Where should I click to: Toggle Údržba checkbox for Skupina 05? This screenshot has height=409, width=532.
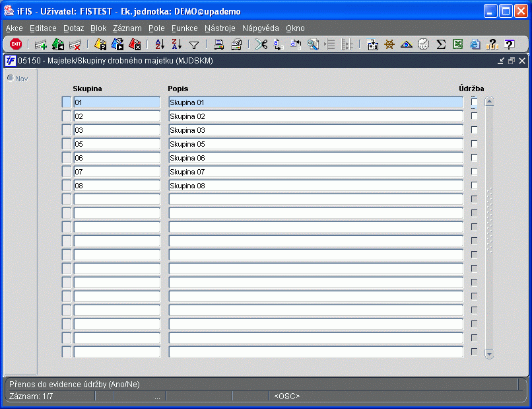(x=474, y=143)
